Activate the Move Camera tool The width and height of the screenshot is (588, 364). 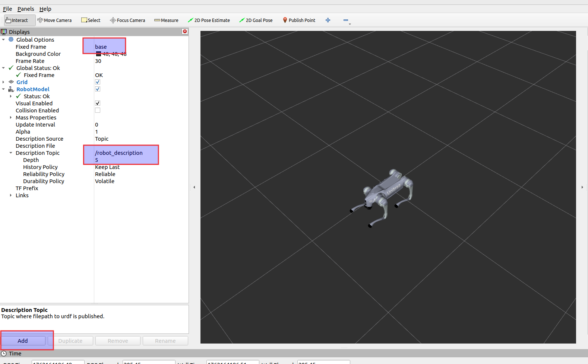click(x=54, y=20)
